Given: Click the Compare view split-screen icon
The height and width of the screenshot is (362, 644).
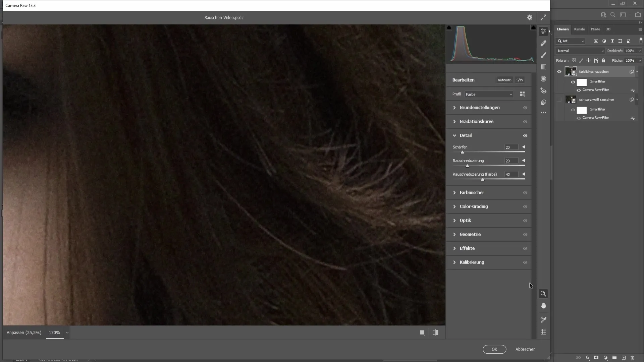Looking at the screenshot, I should tap(435, 333).
